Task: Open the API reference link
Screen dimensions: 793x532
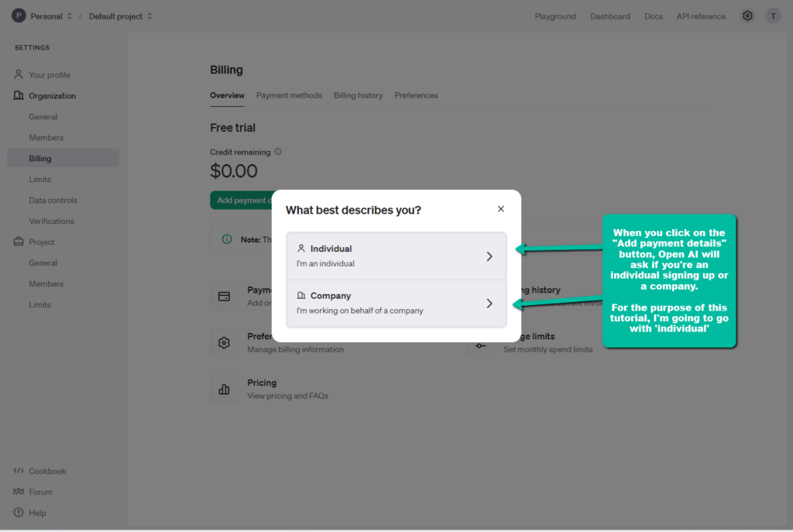Action: click(700, 16)
